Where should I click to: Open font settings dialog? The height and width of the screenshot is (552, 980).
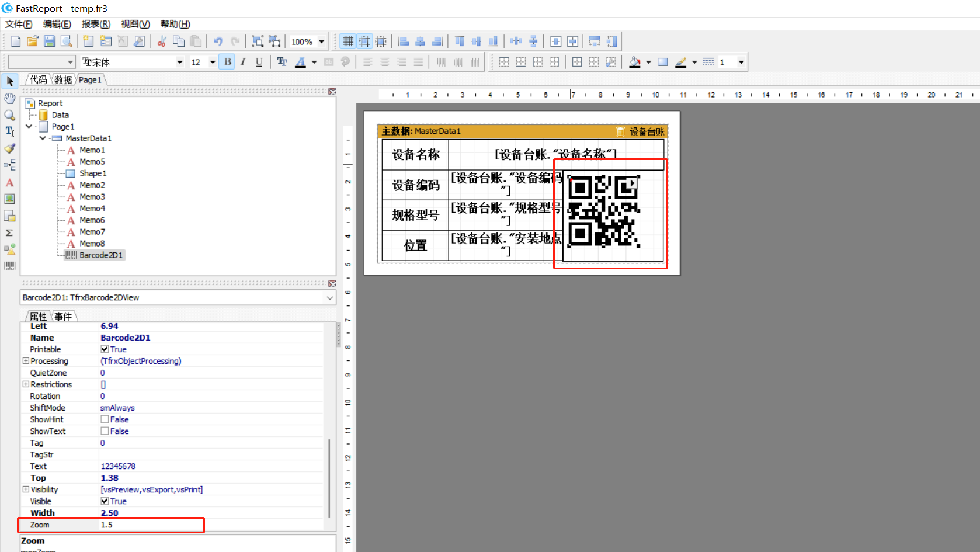point(282,62)
